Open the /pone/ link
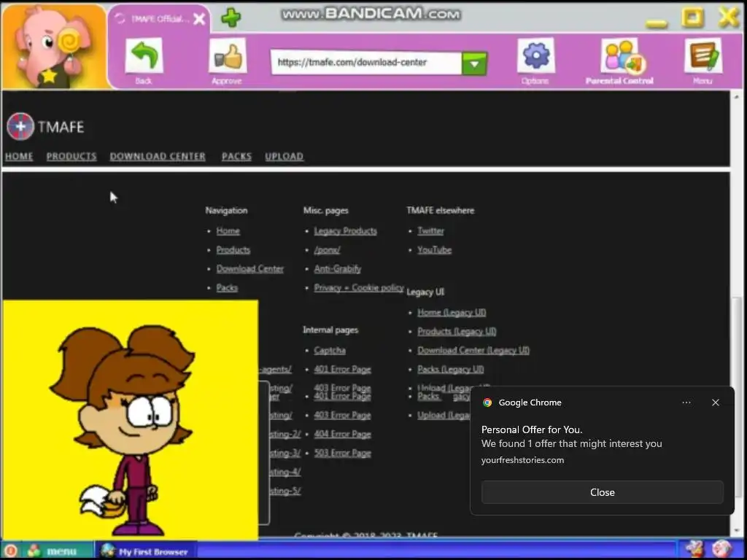Image resolution: width=747 pixels, height=560 pixels. [328, 250]
